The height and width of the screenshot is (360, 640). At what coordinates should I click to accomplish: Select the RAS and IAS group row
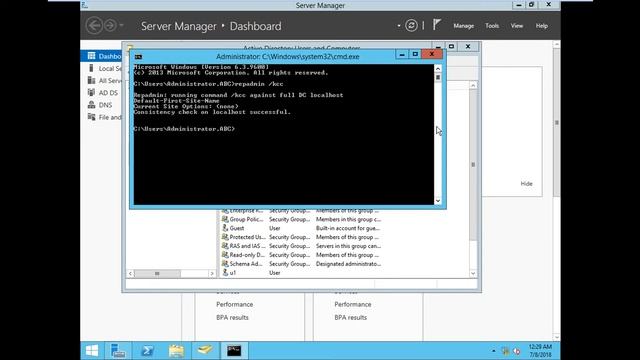301,246
